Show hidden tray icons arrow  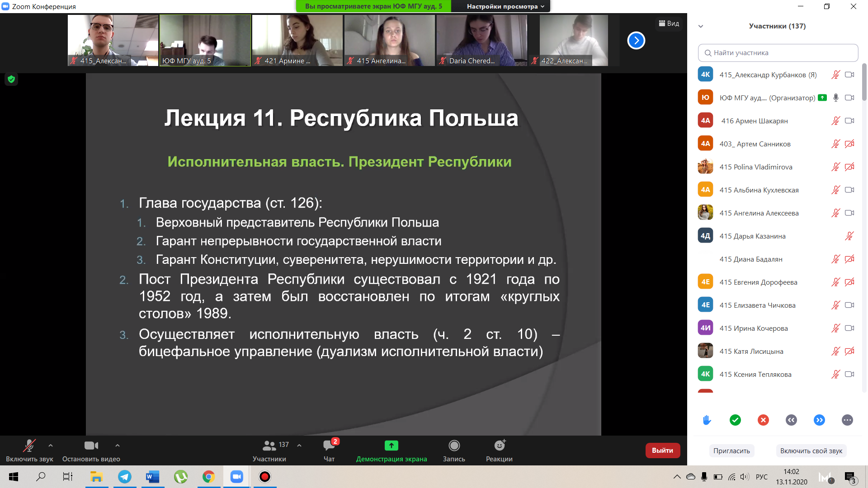[677, 477]
